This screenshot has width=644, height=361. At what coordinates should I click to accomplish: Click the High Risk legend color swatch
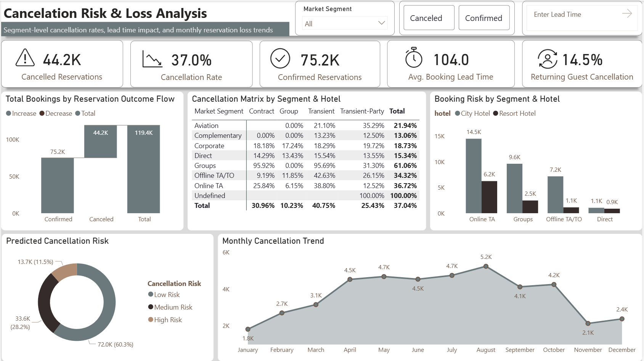point(151,319)
